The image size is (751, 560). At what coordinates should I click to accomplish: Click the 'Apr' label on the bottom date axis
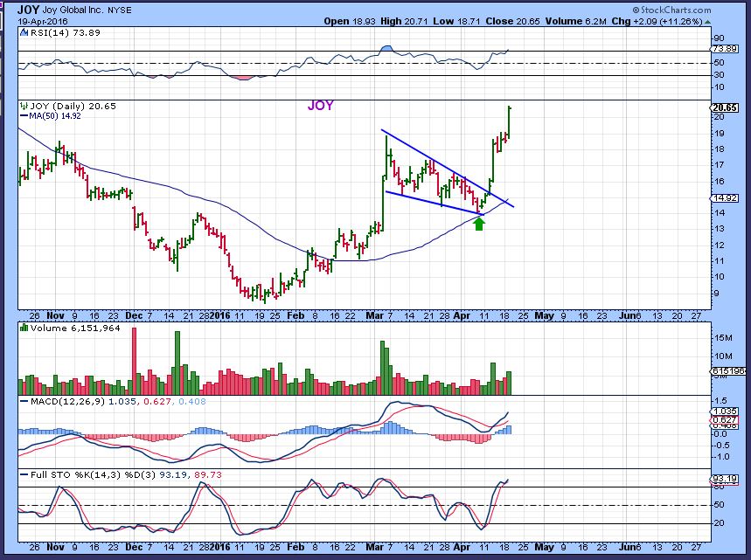(462, 547)
